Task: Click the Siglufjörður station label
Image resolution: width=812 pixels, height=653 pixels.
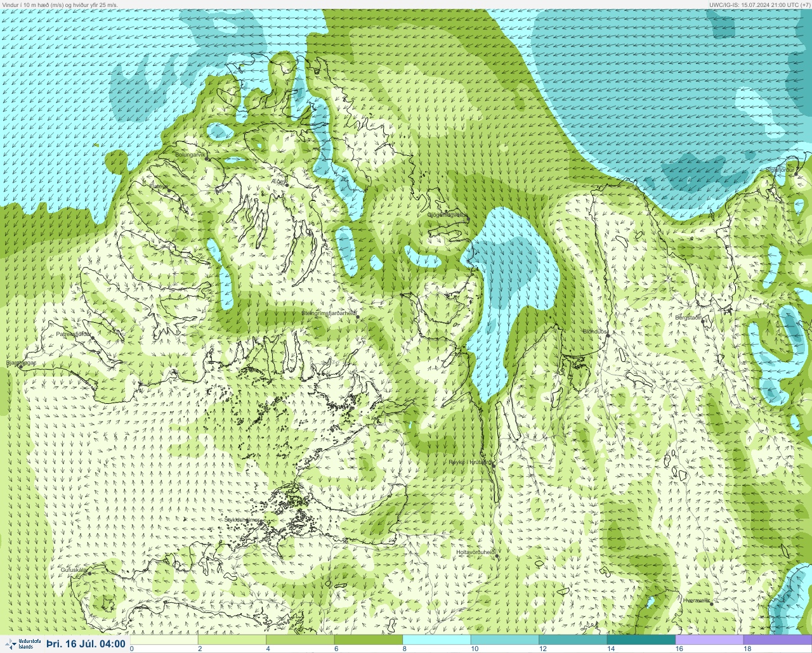Action: tap(780, 170)
